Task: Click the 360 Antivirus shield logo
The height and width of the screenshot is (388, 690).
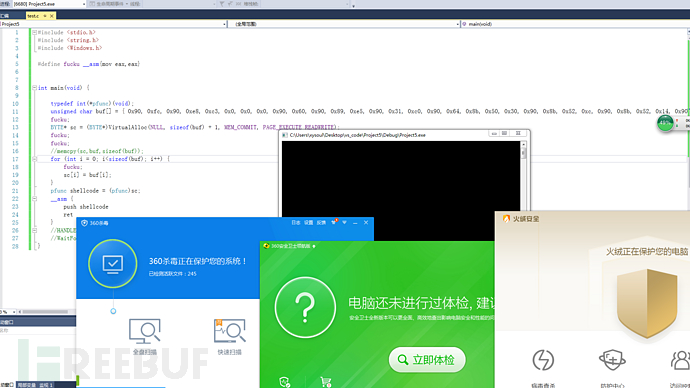Action: pos(84,223)
